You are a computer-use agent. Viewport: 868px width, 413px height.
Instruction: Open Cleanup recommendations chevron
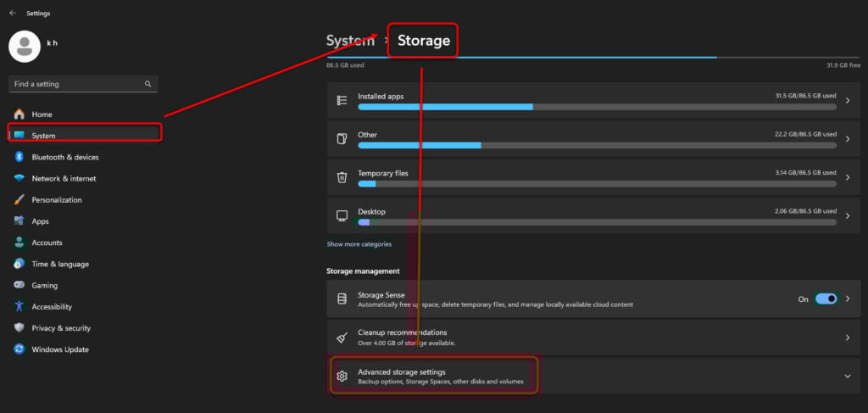tap(848, 338)
